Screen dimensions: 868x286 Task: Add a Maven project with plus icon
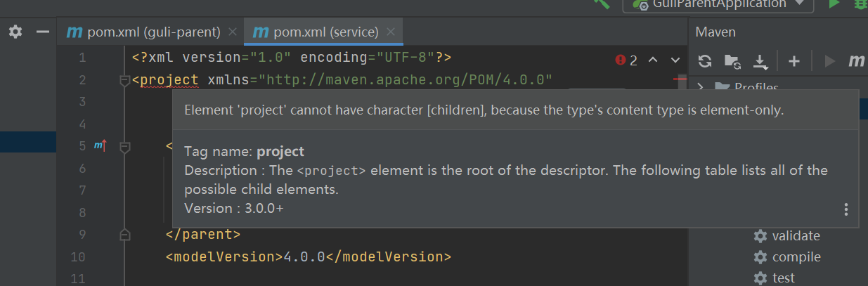point(794,61)
